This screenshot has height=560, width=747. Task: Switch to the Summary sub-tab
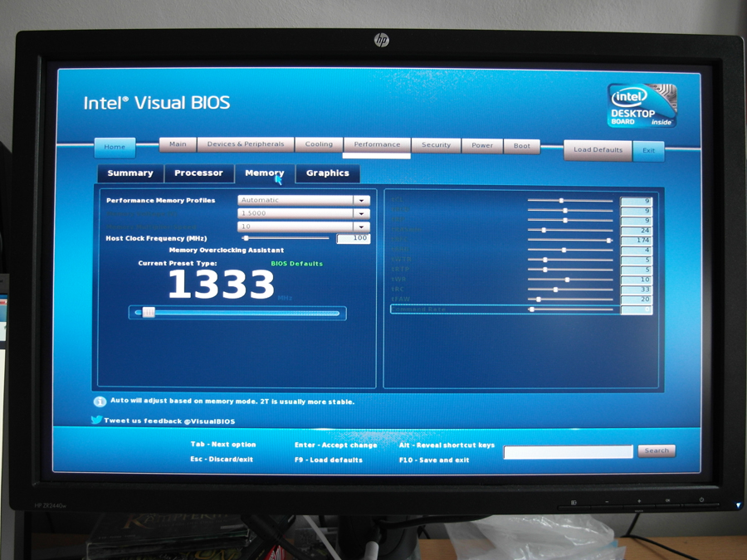pyautogui.click(x=130, y=173)
